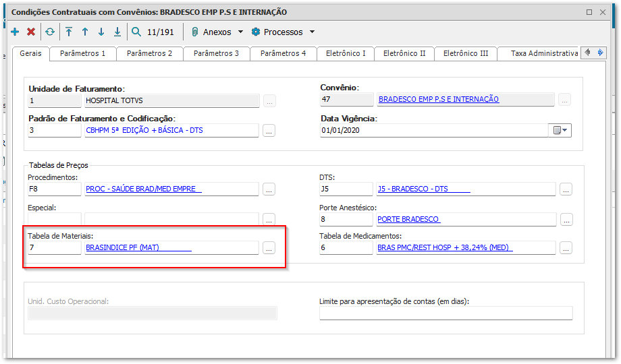The height and width of the screenshot is (364, 621).
Task: Go to next record down arrow
Action: (101, 32)
